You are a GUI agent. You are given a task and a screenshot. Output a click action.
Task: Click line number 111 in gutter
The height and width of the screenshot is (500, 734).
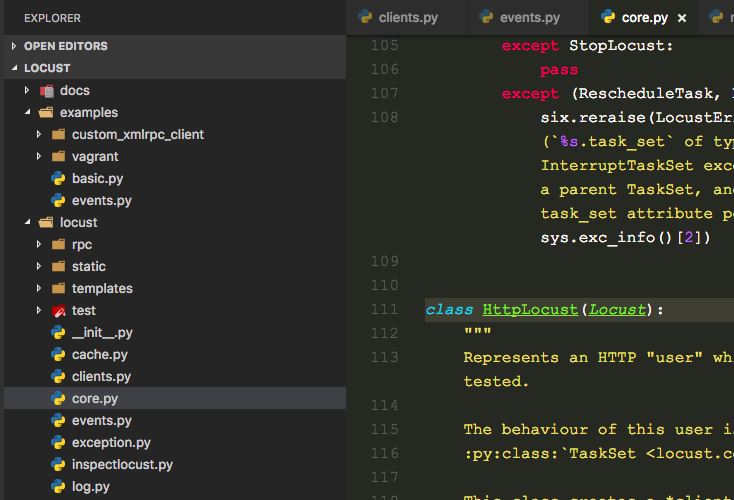pyautogui.click(x=384, y=309)
